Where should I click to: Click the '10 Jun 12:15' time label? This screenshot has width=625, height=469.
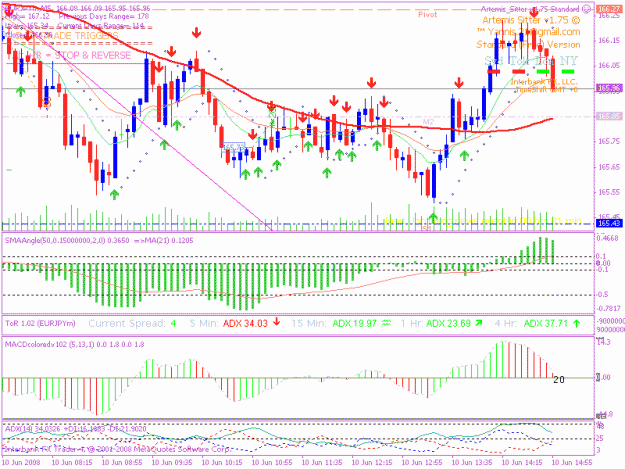372,462
